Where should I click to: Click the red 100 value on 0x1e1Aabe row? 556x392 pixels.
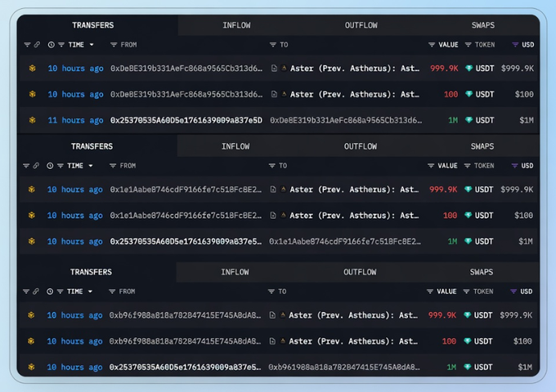[x=450, y=216]
